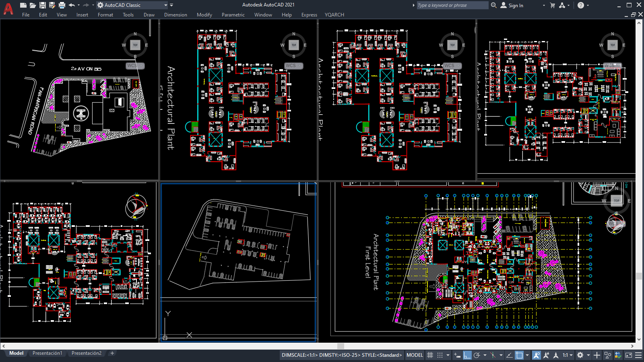
Task: Click the Plot printer icon
Action: [62, 5]
